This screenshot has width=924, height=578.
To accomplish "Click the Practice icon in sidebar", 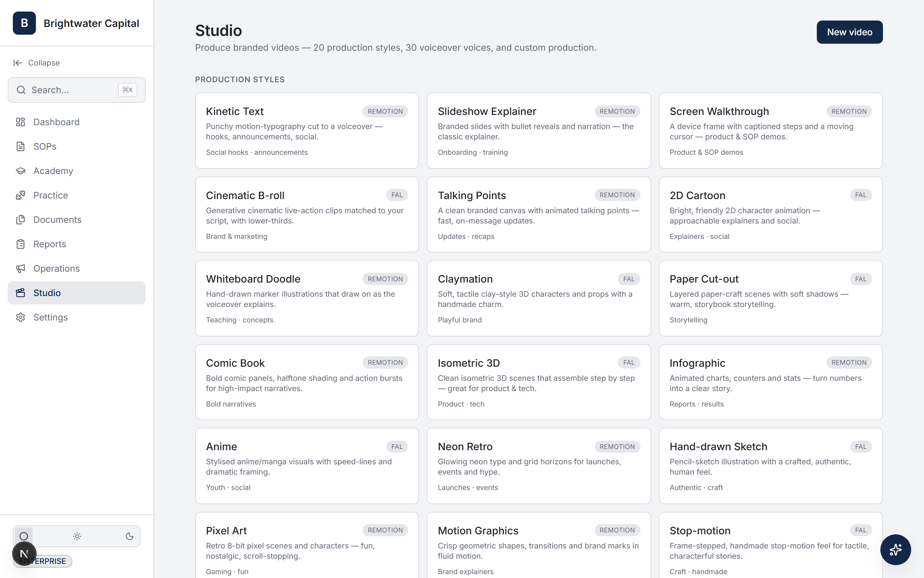I will pos(21,195).
